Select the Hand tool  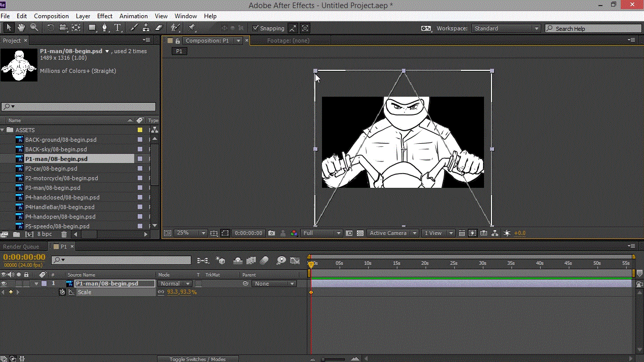[21, 28]
